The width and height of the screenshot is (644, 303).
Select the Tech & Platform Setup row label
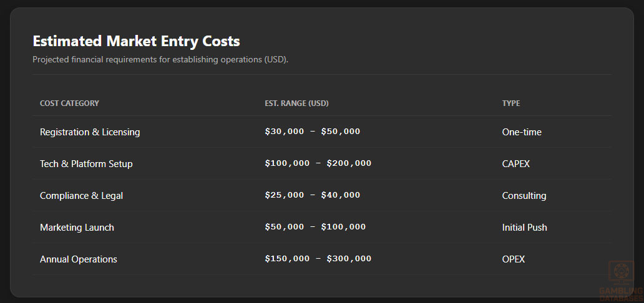click(x=86, y=164)
